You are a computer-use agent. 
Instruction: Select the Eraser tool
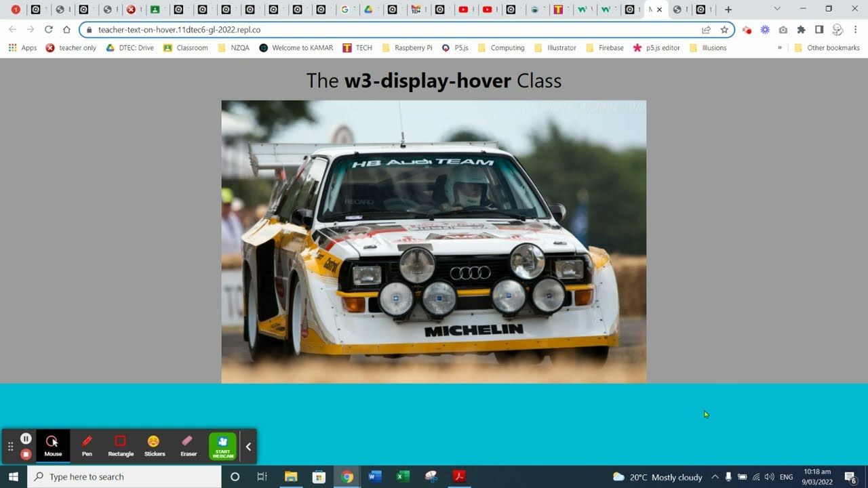coord(189,446)
